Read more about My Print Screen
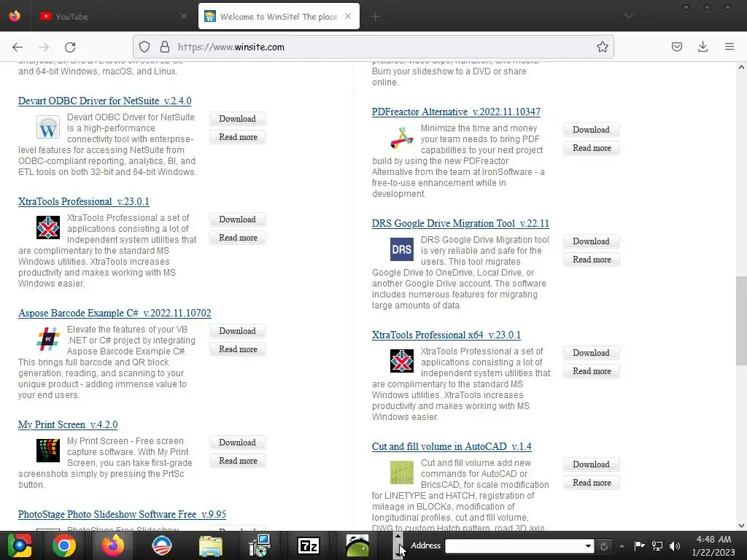The height and width of the screenshot is (560, 747). pyautogui.click(x=237, y=461)
